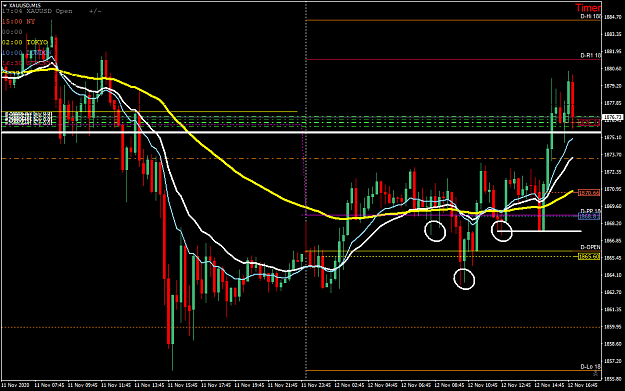This screenshot has height=391, width=625.
Task: Click 11 Nov 11:45 on the time axis
Action: [x=116, y=385]
